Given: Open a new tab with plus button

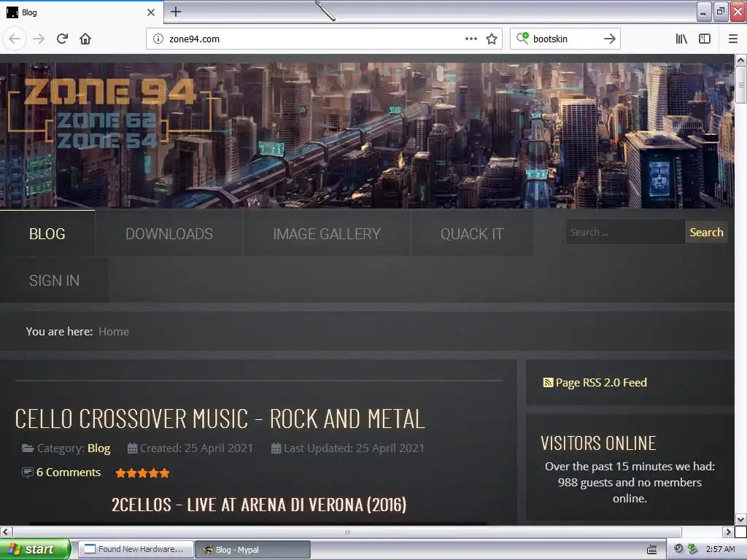Looking at the screenshot, I should point(176,12).
